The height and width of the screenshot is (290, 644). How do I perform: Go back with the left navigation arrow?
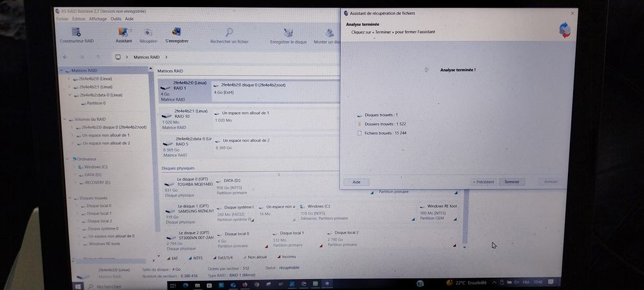pos(65,57)
